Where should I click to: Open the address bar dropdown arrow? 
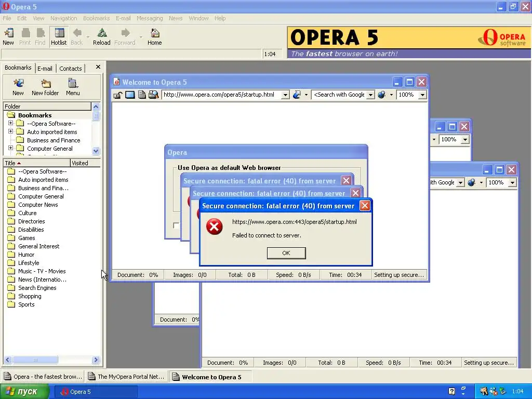point(286,95)
